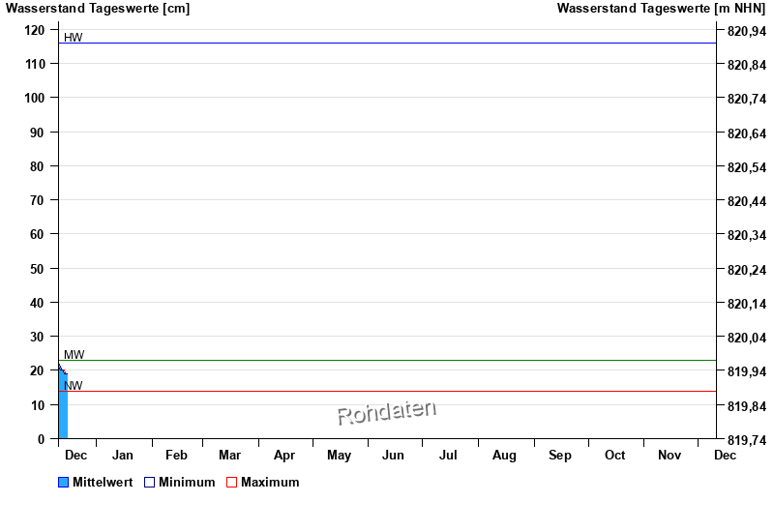Image resolution: width=774 pixels, height=532 pixels.
Task: Click the 820,94 value on the NHN axis
Action: tap(746, 31)
